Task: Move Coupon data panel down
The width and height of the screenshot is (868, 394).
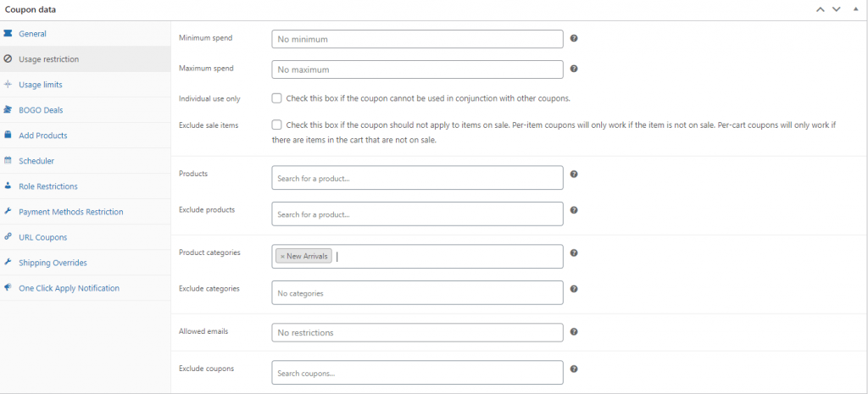Action: coord(836,9)
